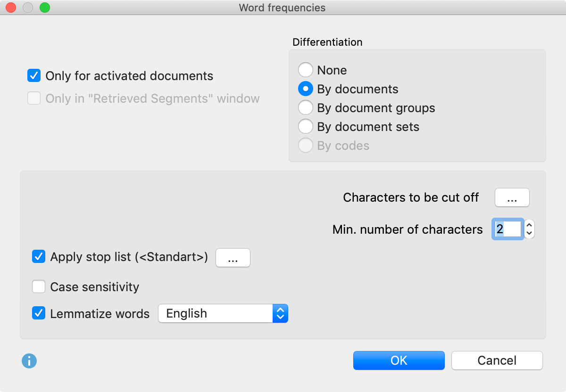Click the blue info icon
The width and height of the screenshot is (566, 392).
click(29, 361)
